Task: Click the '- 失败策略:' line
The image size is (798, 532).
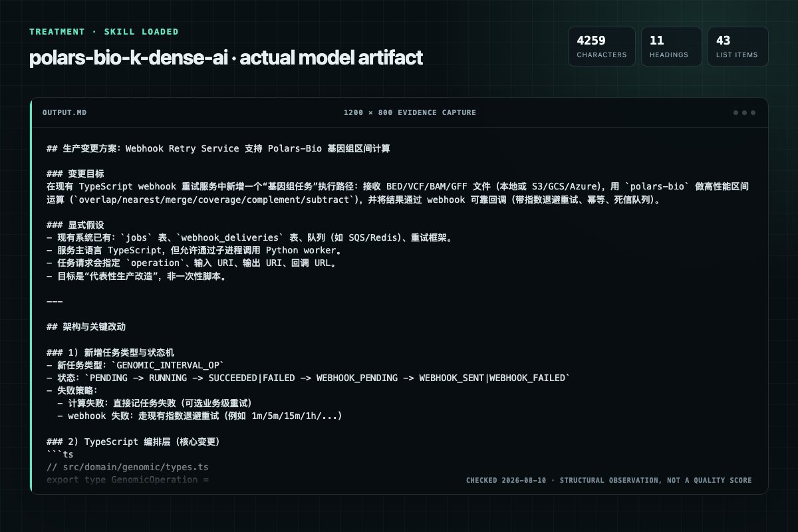Action: point(72,390)
